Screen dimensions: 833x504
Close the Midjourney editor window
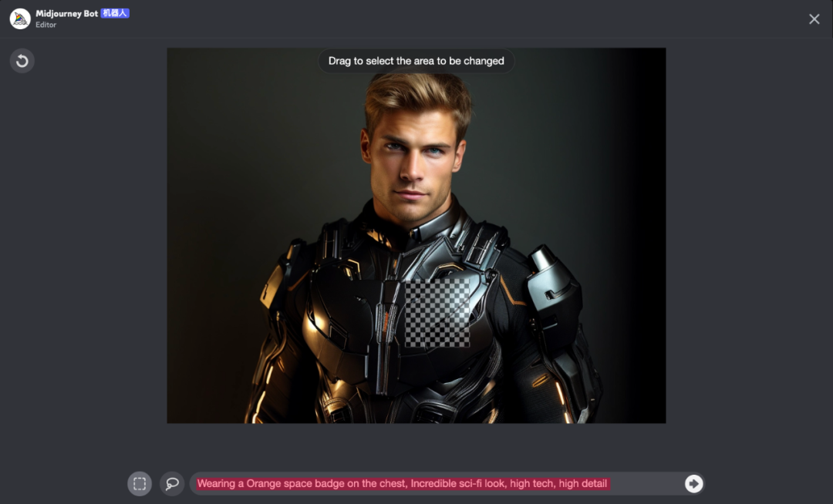click(814, 19)
